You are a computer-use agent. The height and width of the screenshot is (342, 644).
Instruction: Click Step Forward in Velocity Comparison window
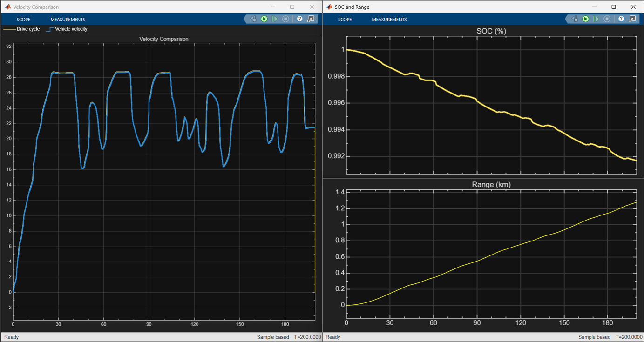tap(275, 19)
